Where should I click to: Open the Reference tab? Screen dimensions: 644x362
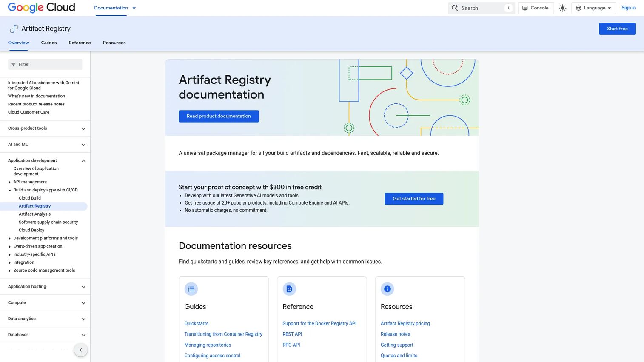coord(80,43)
